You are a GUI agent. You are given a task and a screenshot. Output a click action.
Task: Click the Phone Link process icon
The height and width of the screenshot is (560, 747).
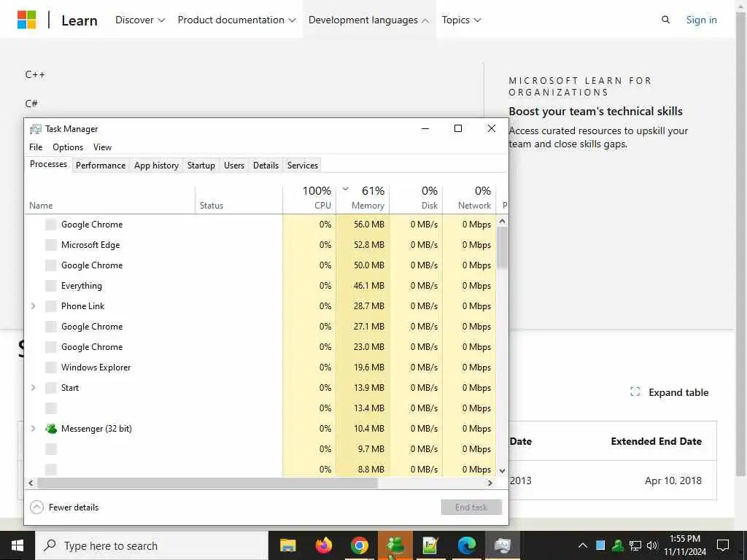coord(51,306)
